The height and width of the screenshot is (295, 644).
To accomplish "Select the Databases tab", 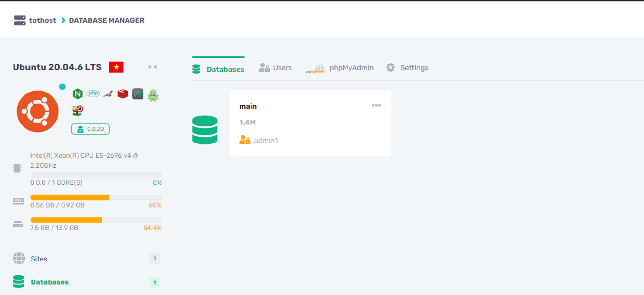I will click(218, 69).
